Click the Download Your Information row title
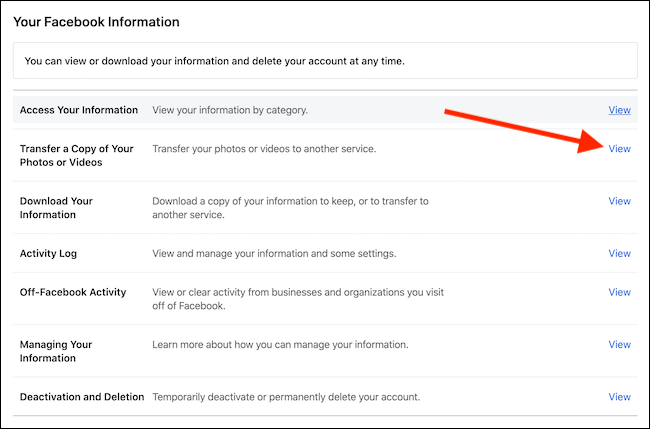Image resolution: width=650 pixels, height=429 pixels. coord(56,207)
